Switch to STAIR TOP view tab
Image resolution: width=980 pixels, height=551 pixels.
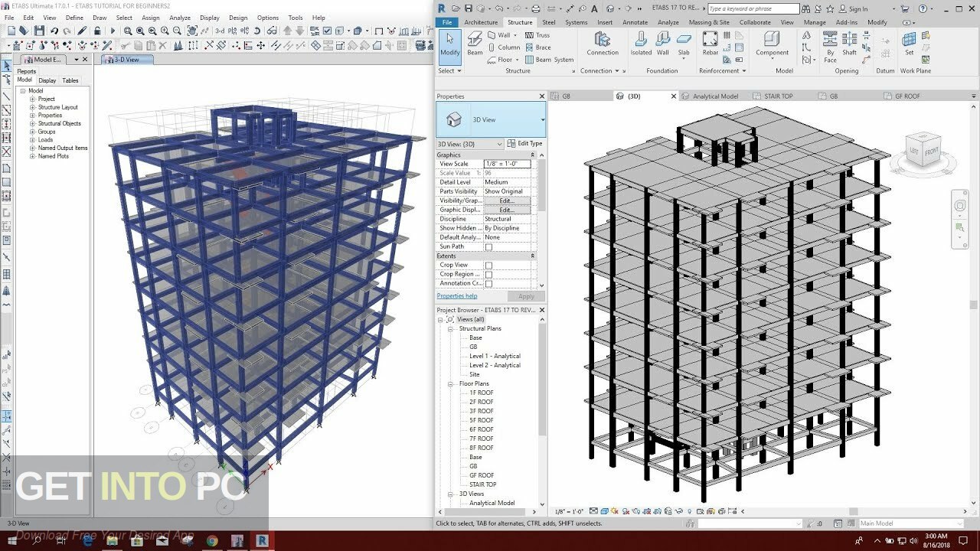coord(779,96)
